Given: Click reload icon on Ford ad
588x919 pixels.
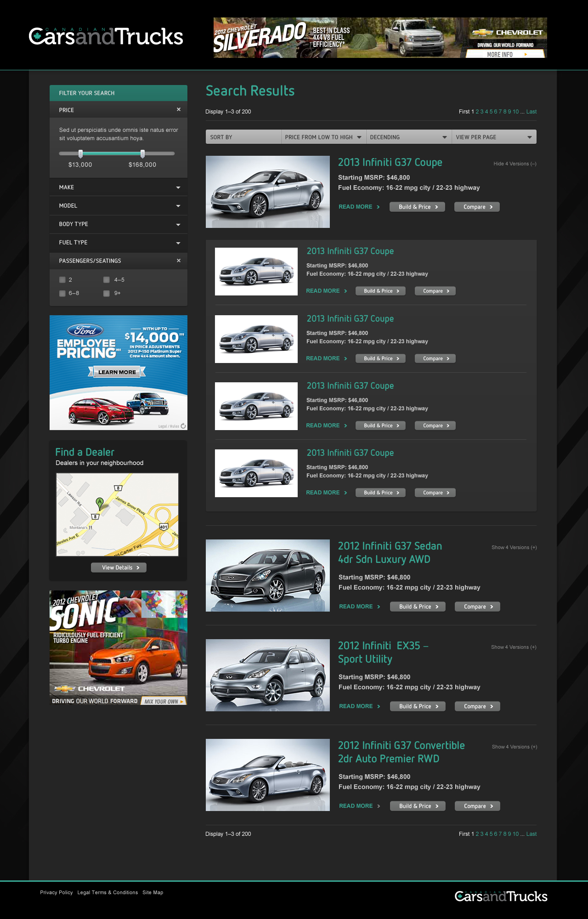Looking at the screenshot, I should (183, 426).
